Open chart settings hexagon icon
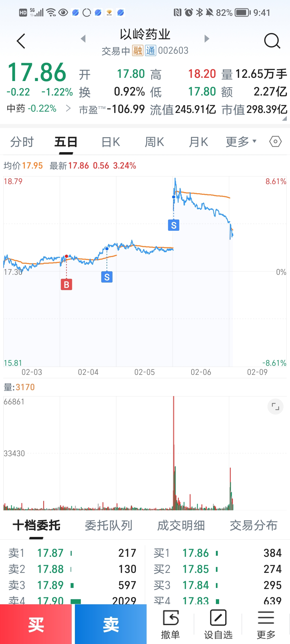 275,141
